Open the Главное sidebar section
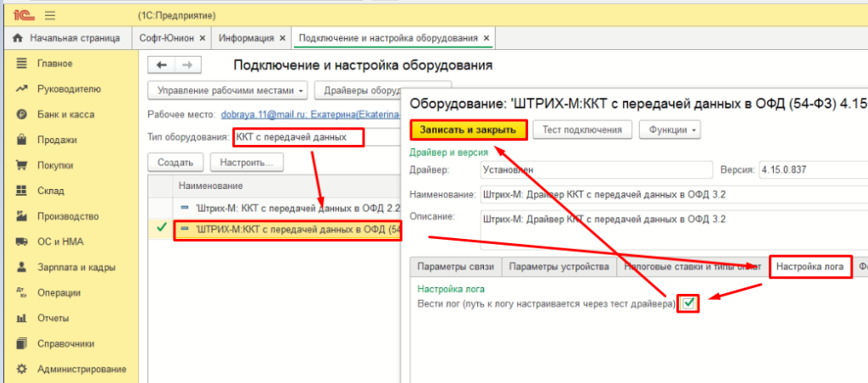The width and height of the screenshot is (868, 383). point(55,64)
